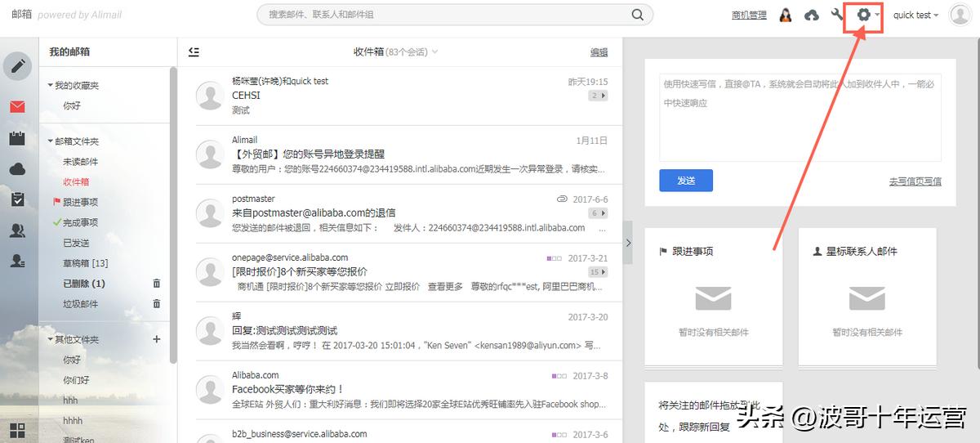The width and height of the screenshot is (980, 443).
Task: Click the search magnifier icon
Action: tap(637, 15)
